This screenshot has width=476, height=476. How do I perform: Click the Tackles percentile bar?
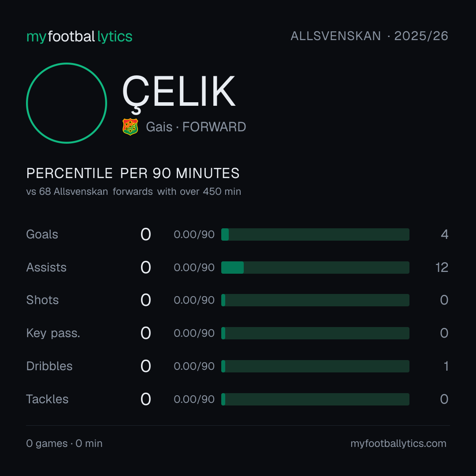pyautogui.click(x=315, y=399)
